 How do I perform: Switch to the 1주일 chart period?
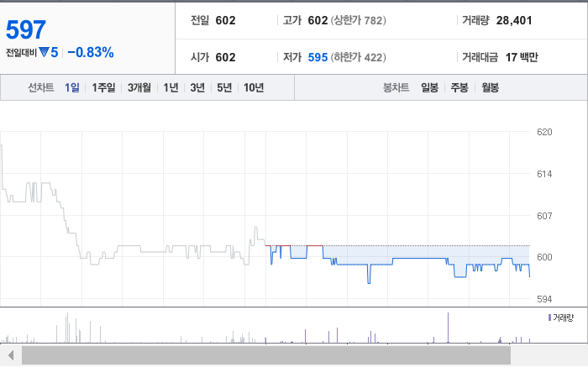tap(103, 87)
